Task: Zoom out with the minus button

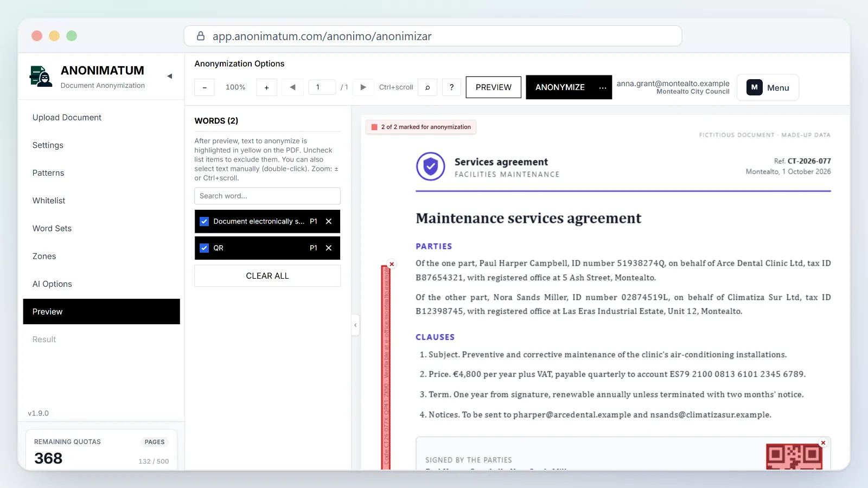Action: tap(205, 87)
